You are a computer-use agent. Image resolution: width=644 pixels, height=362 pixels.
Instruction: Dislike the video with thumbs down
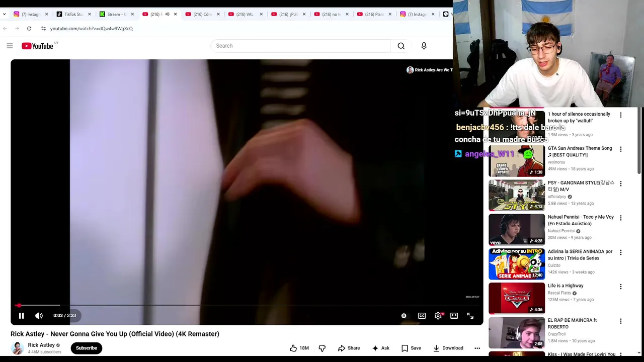[322, 348]
